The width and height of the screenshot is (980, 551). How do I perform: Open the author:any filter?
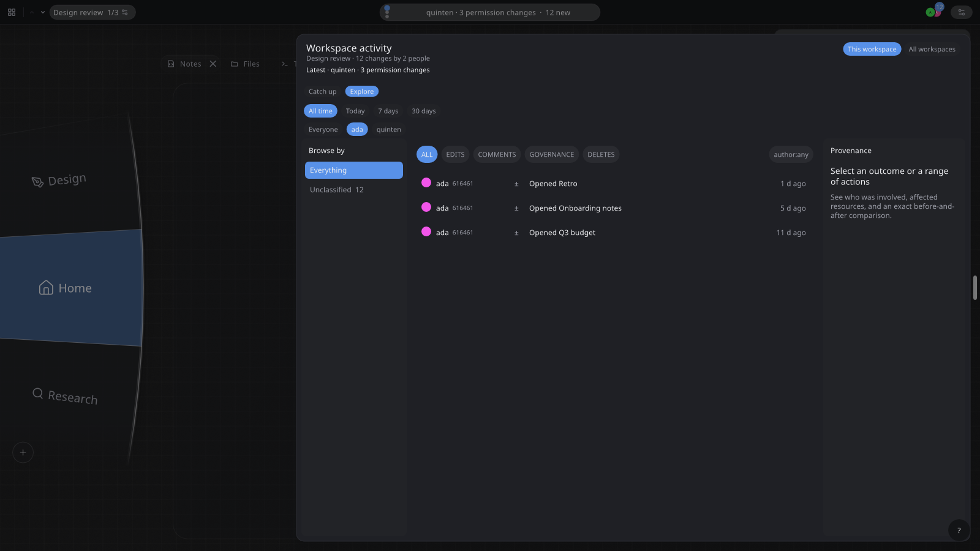point(791,154)
